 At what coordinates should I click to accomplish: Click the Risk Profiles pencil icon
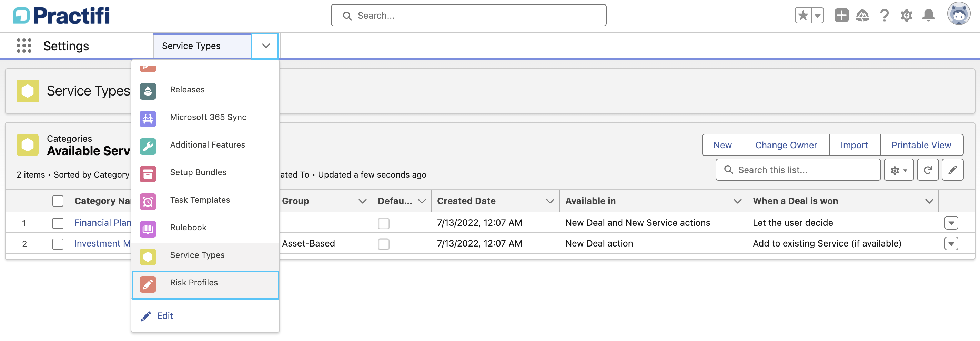(x=148, y=284)
